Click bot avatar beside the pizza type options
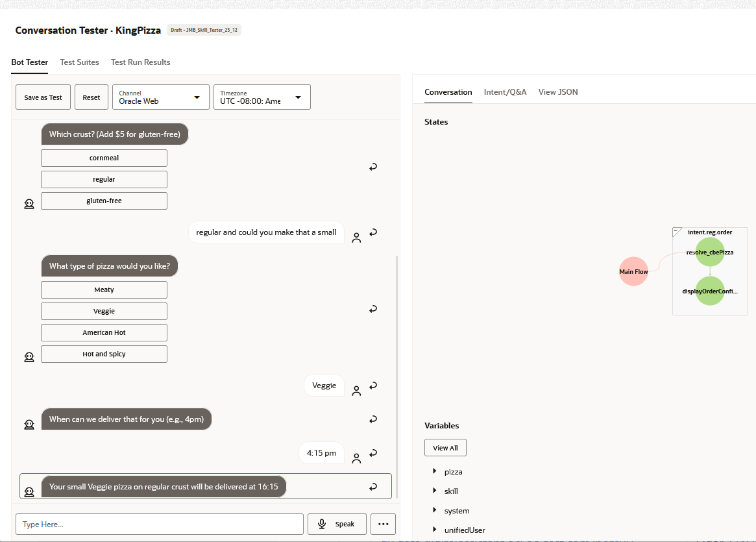Screen dimensions: 756x542 tap(29, 357)
